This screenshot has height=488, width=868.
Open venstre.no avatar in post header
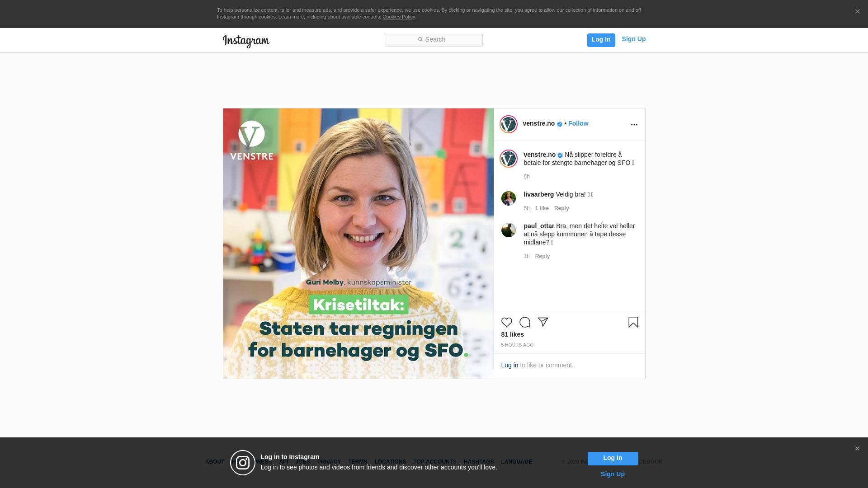tap(508, 124)
